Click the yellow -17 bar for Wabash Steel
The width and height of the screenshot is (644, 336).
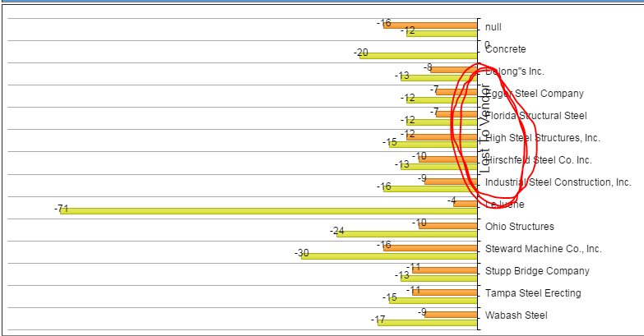(428, 323)
